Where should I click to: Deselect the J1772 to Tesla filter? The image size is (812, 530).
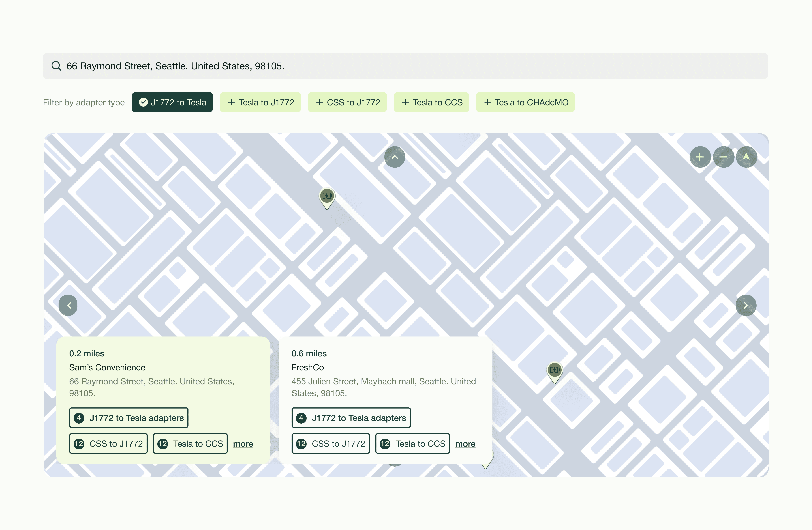click(172, 102)
